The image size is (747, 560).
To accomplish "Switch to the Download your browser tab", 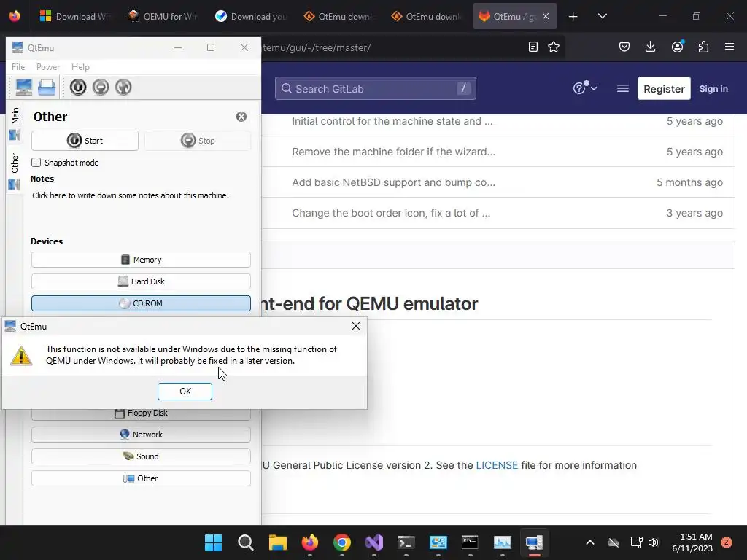I will [250, 17].
